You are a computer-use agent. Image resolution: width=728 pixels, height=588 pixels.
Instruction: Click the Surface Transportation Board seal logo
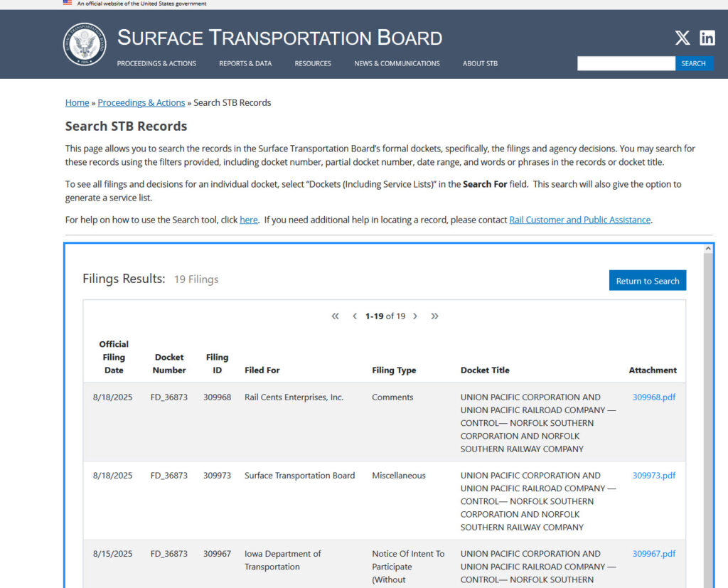85,44
